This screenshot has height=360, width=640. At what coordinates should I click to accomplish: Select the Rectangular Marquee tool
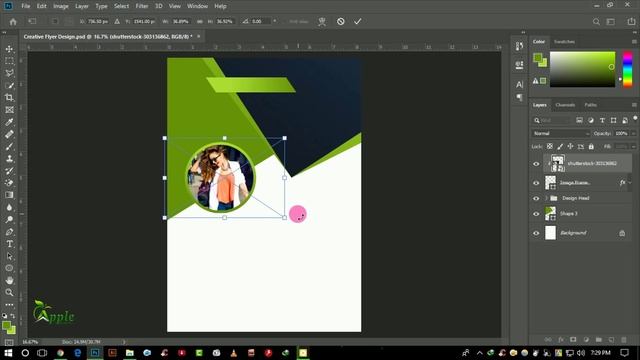coord(9,61)
